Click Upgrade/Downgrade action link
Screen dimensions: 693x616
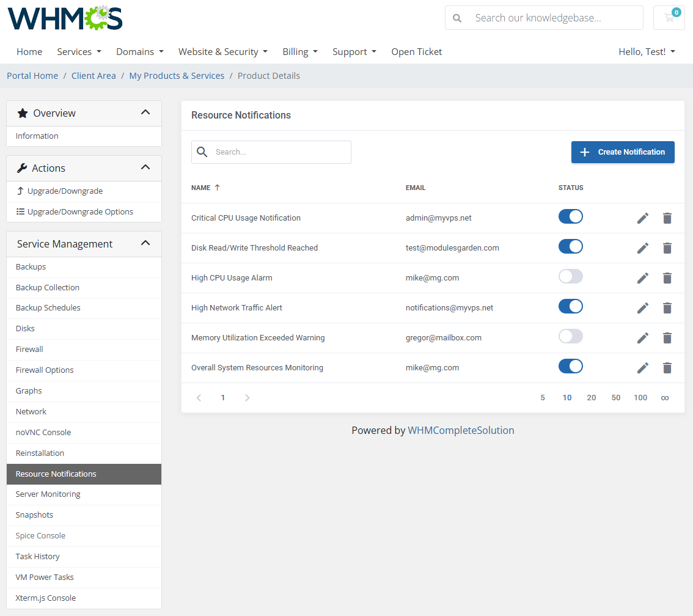pos(84,191)
